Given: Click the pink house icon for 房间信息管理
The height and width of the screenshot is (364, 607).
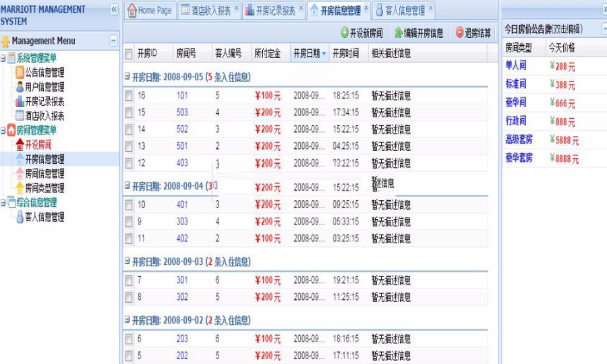Looking at the screenshot, I should click(x=20, y=173).
